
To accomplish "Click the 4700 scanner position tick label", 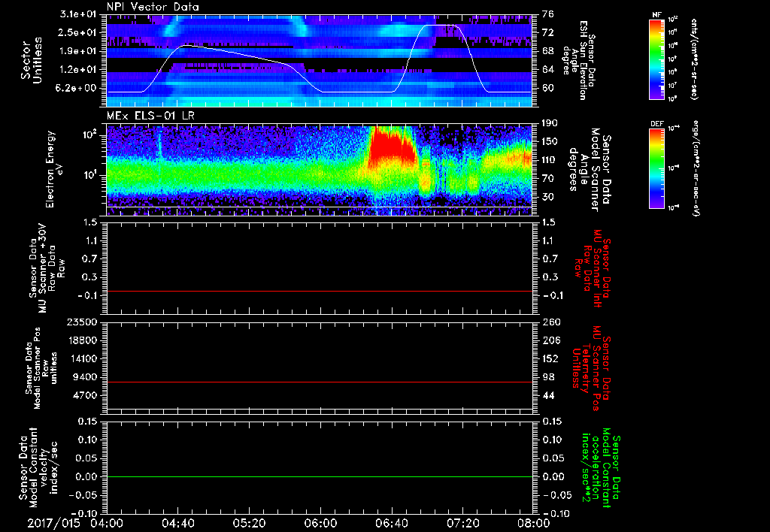I will pyautogui.click(x=84, y=395).
